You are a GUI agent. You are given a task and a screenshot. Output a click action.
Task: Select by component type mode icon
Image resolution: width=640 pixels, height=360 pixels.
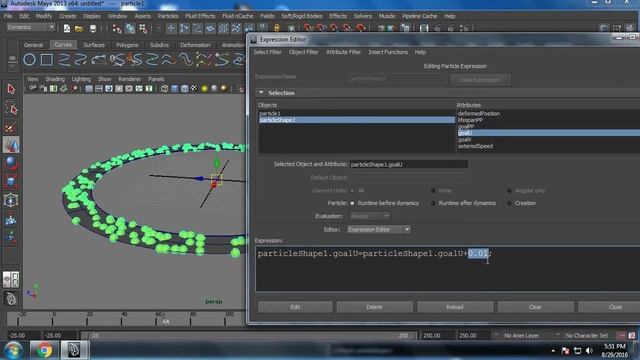click(x=143, y=28)
